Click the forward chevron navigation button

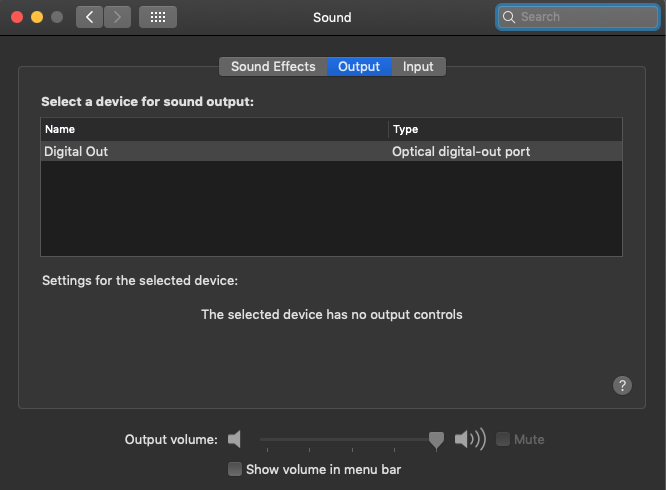point(117,17)
